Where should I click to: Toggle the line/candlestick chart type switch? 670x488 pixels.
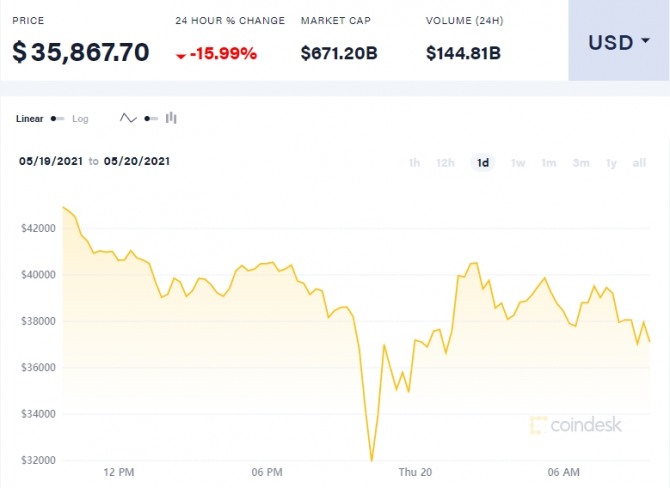coord(151,118)
